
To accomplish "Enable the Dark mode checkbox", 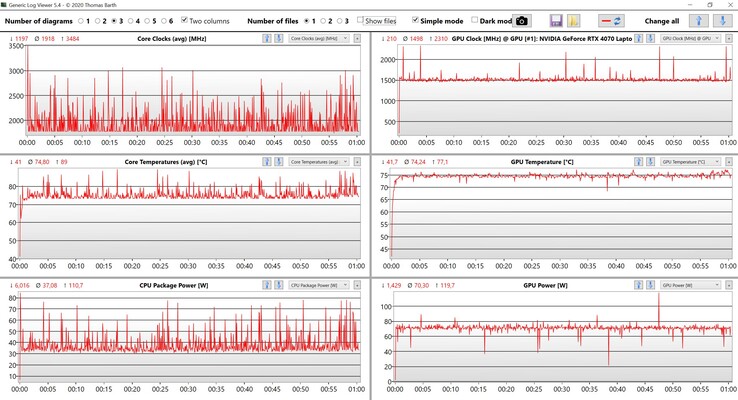I will tap(475, 20).
